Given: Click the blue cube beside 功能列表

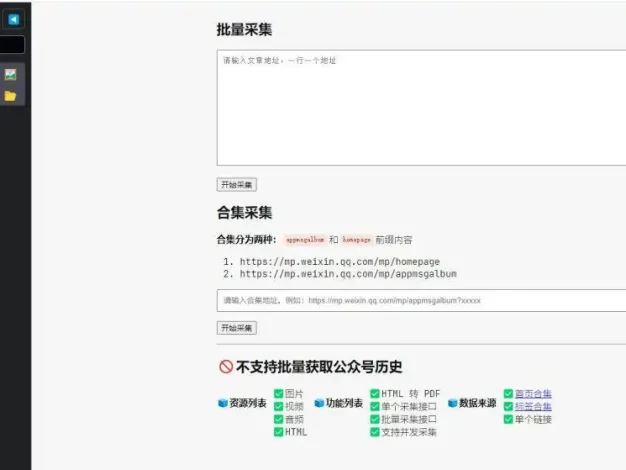Looking at the screenshot, I should point(319,403).
